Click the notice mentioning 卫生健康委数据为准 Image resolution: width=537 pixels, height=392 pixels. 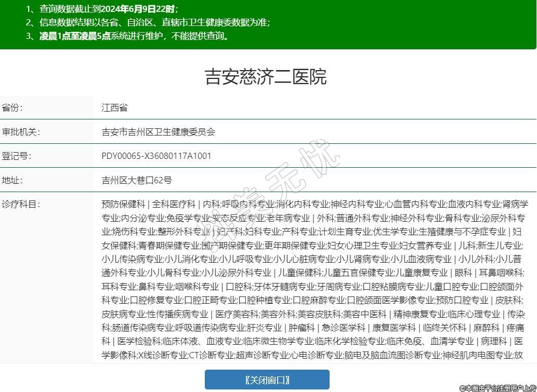pyautogui.click(x=148, y=22)
